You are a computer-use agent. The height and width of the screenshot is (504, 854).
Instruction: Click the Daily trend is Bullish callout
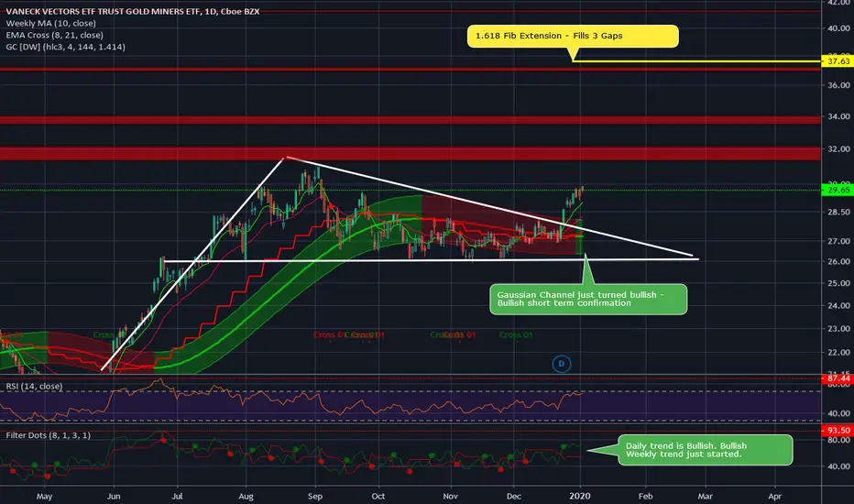pos(706,450)
